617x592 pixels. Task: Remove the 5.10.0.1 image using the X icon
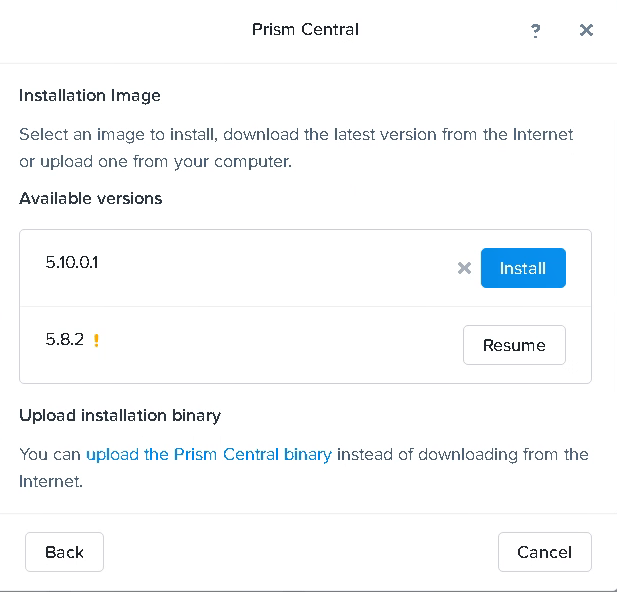coord(464,268)
